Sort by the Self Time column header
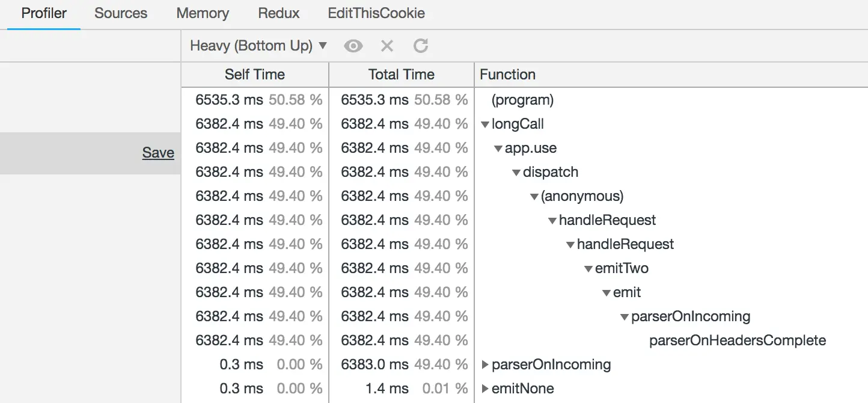The width and height of the screenshot is (868, 403). [x=255, y=75]
